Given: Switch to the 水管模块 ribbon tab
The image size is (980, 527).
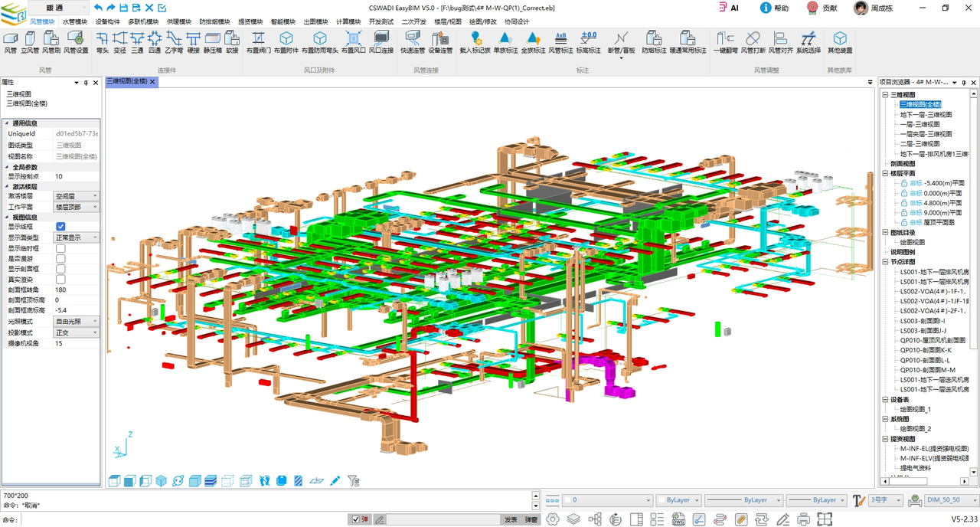Looking at the screenshot, I should [75, 22].
